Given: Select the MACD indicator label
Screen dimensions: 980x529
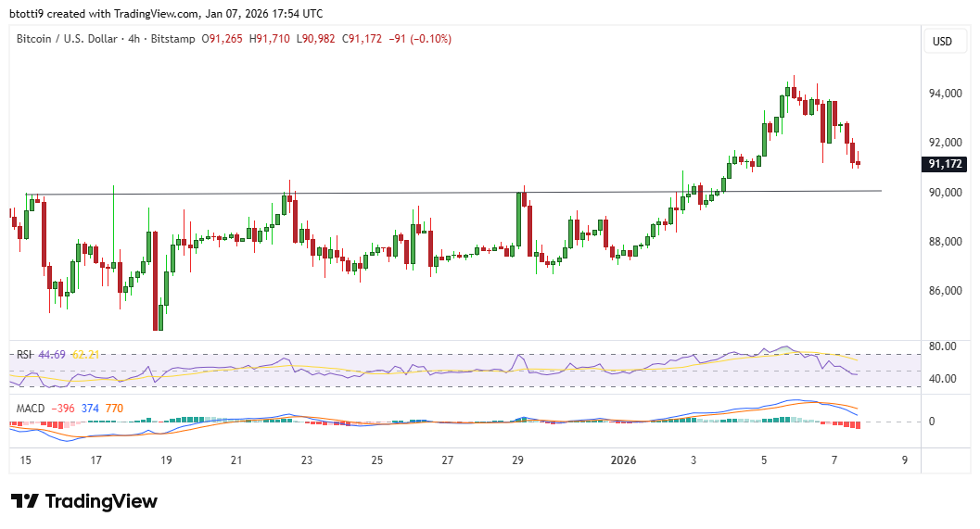Looking at the screenshot, I should [x=31, y=407].
